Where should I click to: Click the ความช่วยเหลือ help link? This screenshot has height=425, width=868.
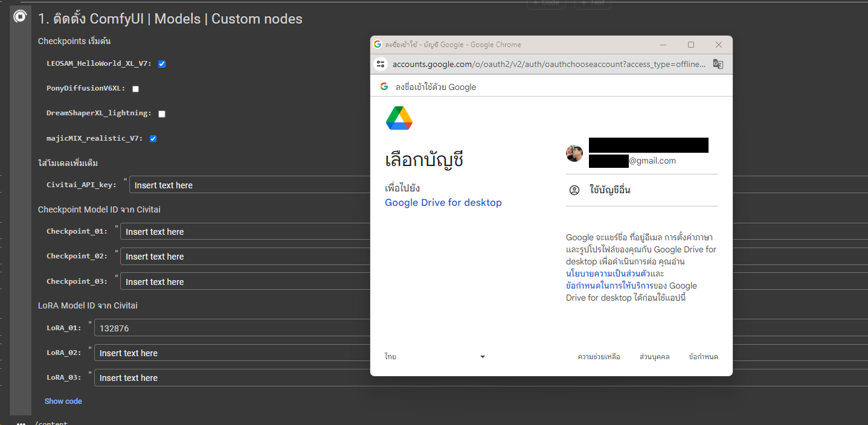pyautogui.click(x=599, y=357)
